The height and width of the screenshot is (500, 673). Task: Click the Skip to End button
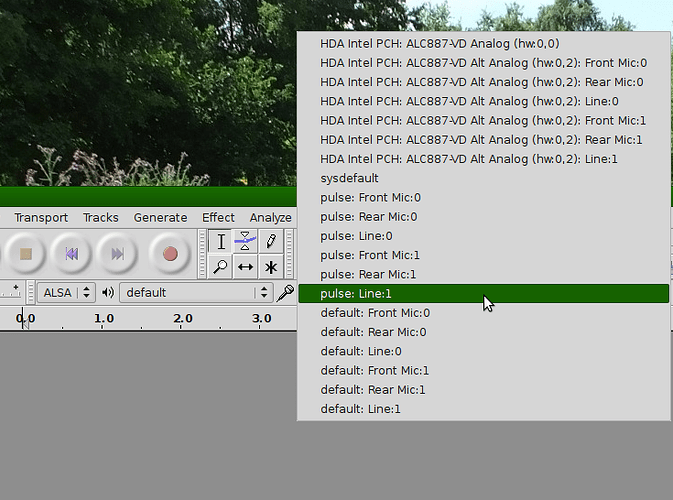pos(117,254)
